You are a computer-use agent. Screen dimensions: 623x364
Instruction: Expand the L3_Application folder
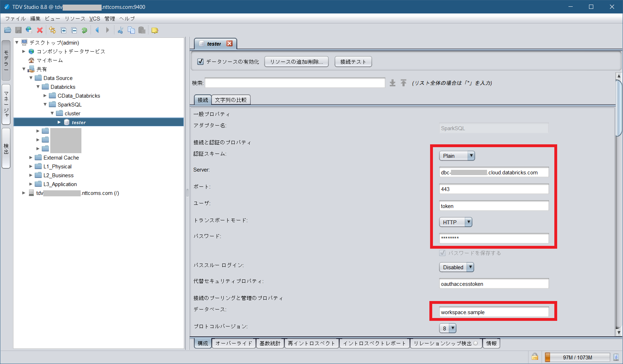[x=31, y=184]
